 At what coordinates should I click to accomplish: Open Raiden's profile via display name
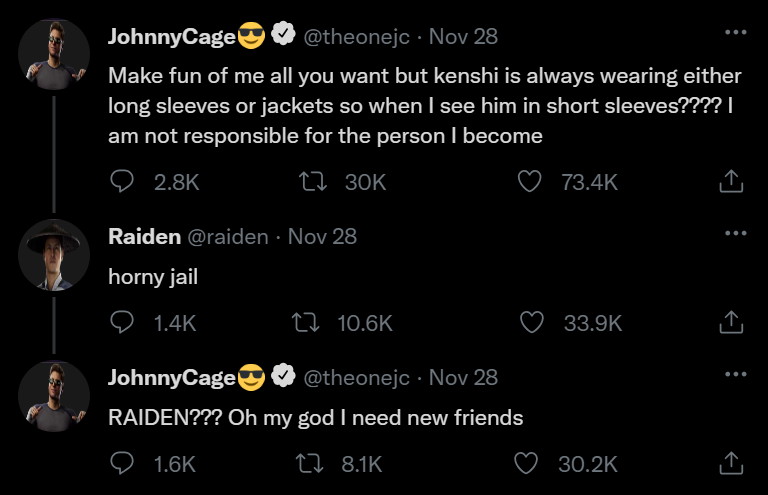[144, 237]
